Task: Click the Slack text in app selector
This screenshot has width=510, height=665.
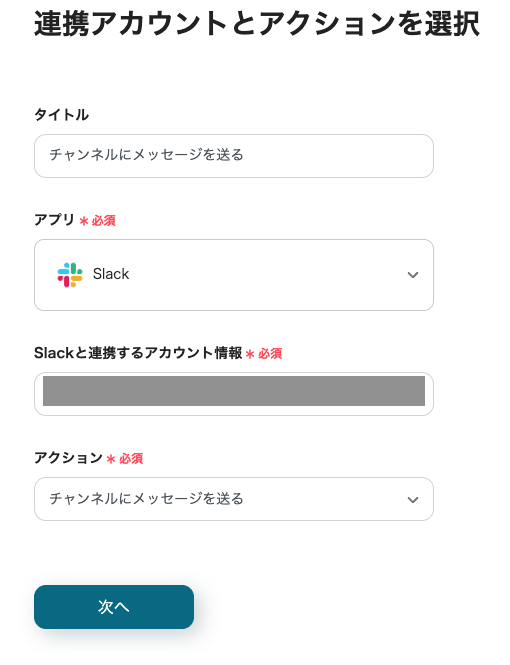Action: pyautogui.click(x=111, y=274)
